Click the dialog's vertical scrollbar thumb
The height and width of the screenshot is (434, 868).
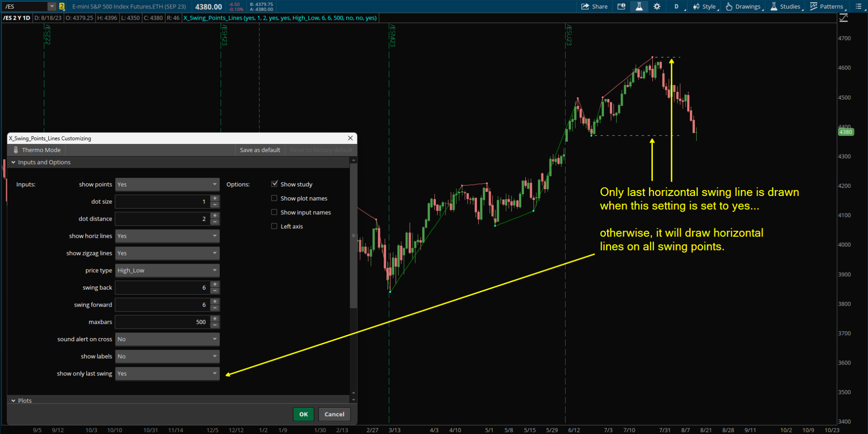[353, 235]
